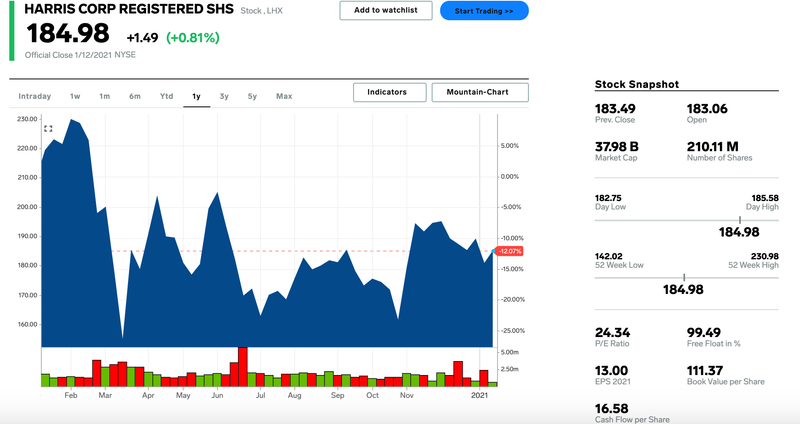Click the 16.58 Cash Flow per Share
The width and height of the screenshot is (800, 424).
click(x=611, y=409)
